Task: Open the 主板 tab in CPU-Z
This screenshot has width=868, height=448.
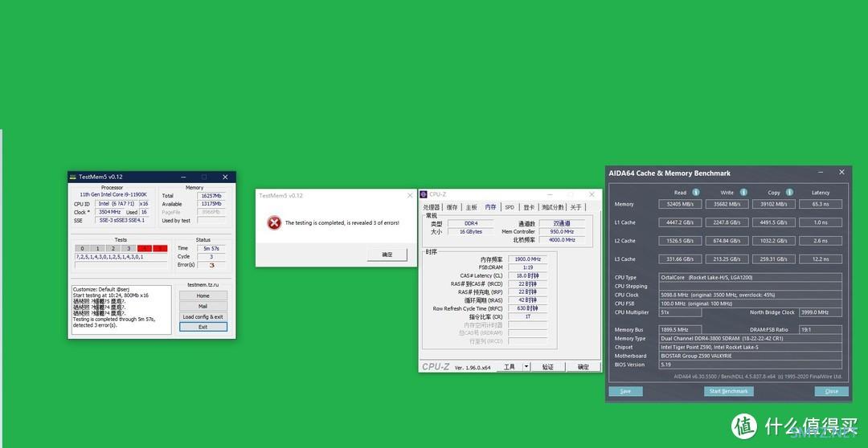Action: coord(471,207)
